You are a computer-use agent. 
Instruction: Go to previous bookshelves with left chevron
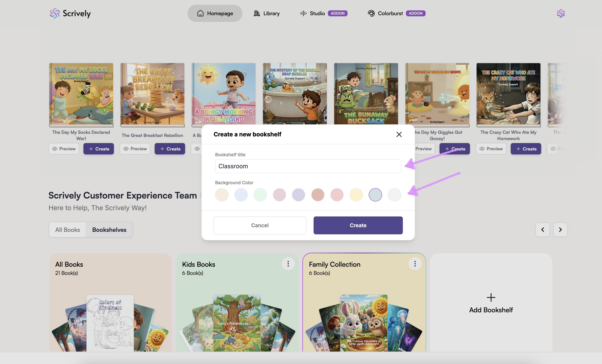(542, 229)
